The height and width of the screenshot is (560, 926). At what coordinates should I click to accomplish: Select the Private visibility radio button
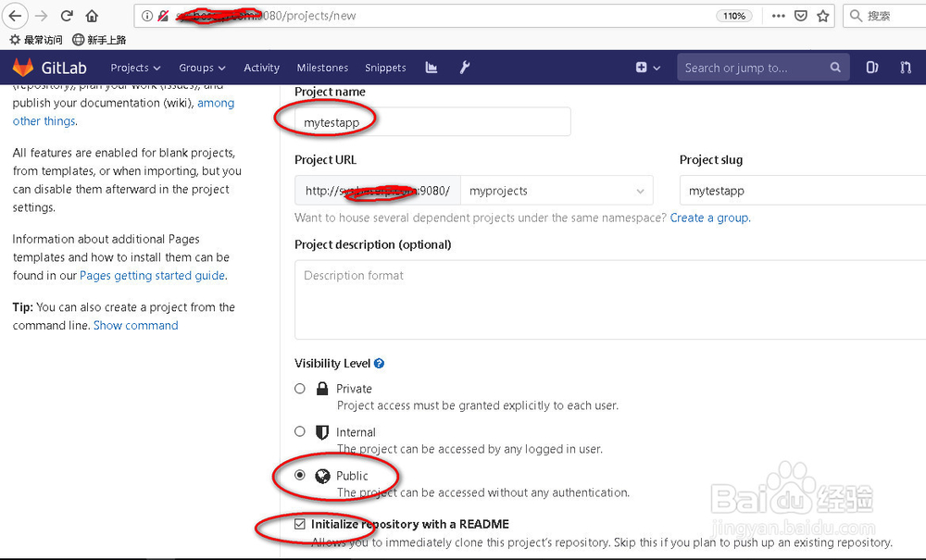299,388
